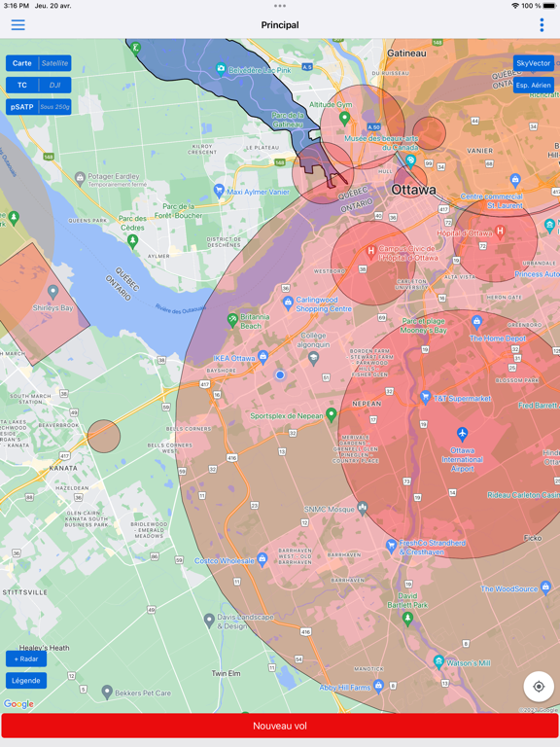Tap the Britannia Beach marker
Image resolution: width=560 pixels, height=747 pixels.
click(232, 320)
